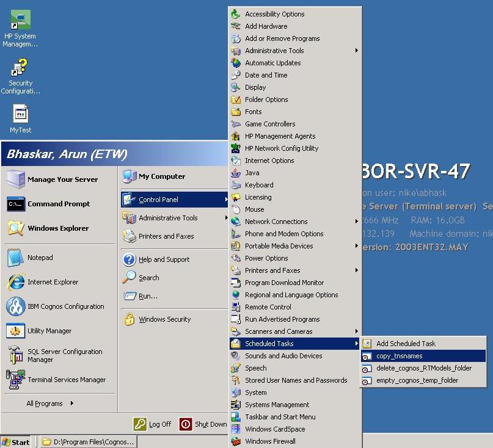This screenshot has width=493, height=448.
Task: Click the HP Network Config Utility icon
Action: (x=236, y=148)
